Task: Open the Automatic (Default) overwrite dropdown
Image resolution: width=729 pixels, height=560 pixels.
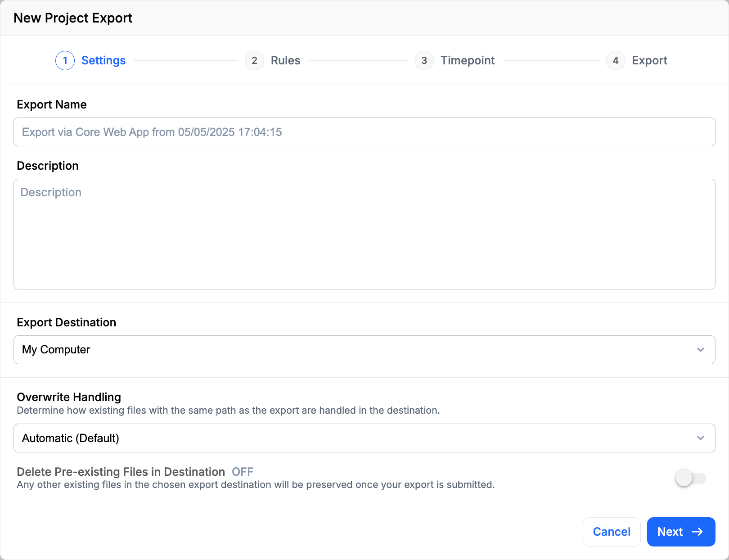Action: [364, 438]
